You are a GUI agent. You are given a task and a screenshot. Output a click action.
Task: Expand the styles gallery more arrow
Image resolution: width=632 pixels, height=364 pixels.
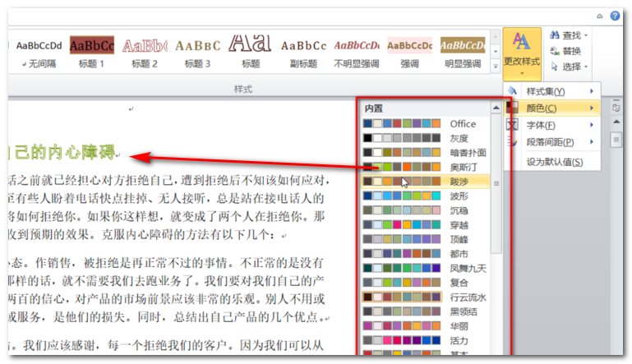(x=496, y=66)
